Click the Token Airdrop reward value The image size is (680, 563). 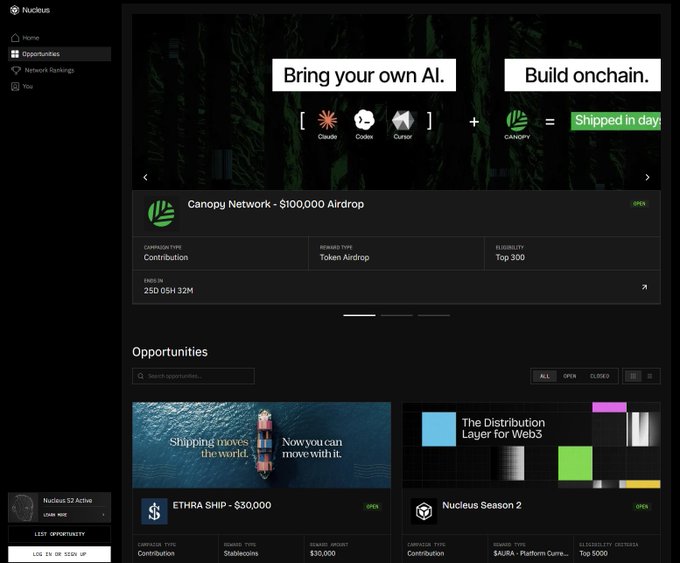tap(344, 257)
